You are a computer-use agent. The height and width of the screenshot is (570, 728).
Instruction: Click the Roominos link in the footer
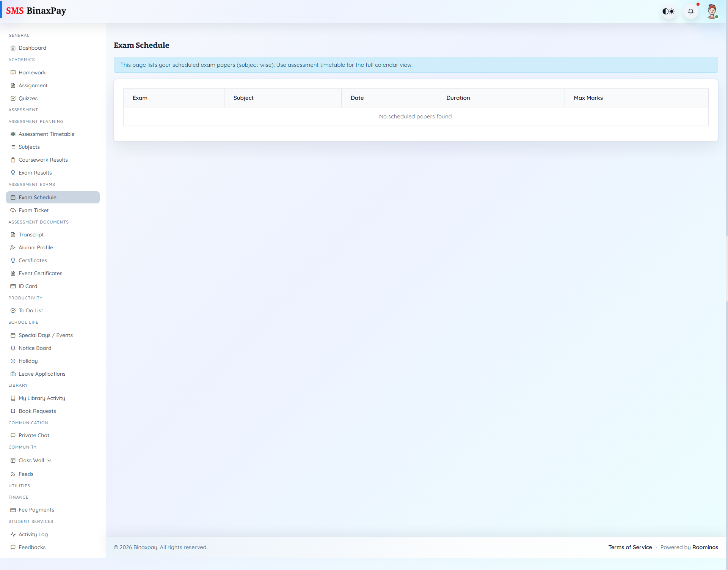[706, 547]
